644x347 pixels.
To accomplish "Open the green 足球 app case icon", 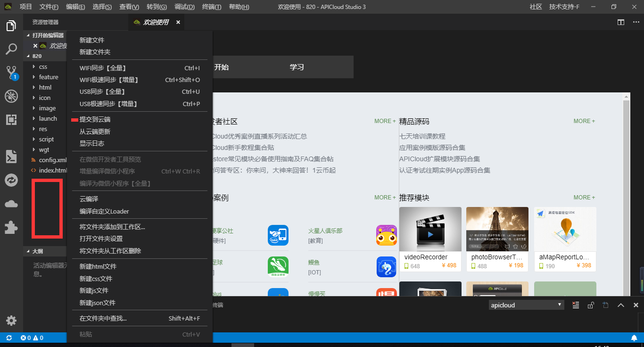I will [278, 267].
